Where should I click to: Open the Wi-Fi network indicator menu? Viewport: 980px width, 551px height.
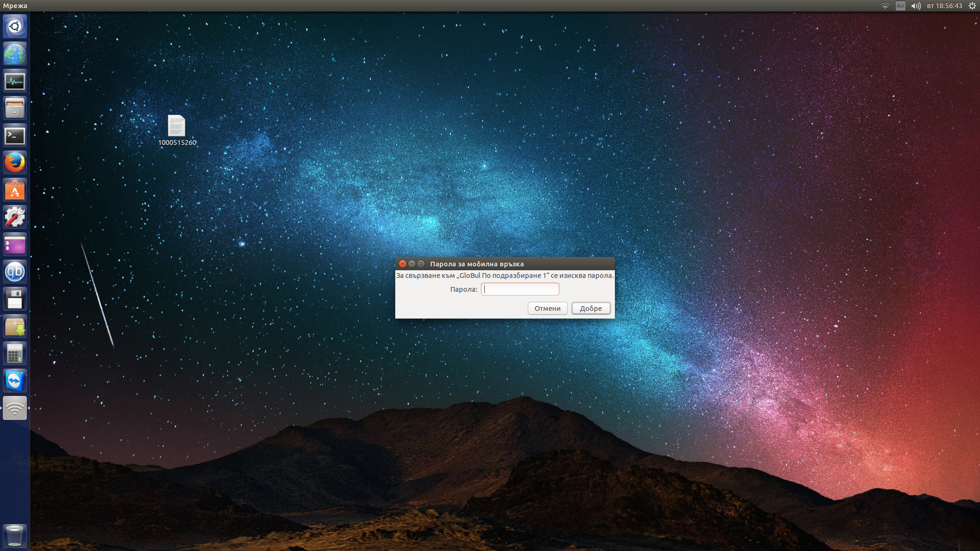(885, 6)
